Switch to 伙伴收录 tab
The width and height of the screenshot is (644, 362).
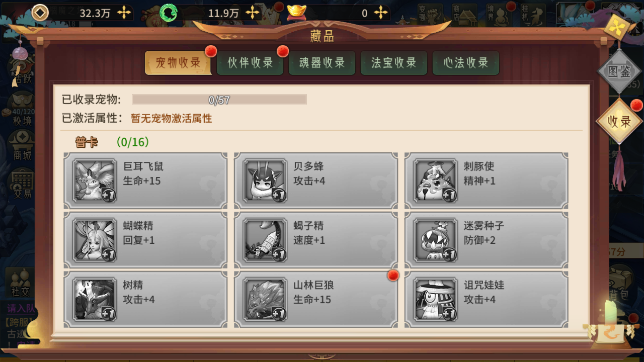point(250,63)
